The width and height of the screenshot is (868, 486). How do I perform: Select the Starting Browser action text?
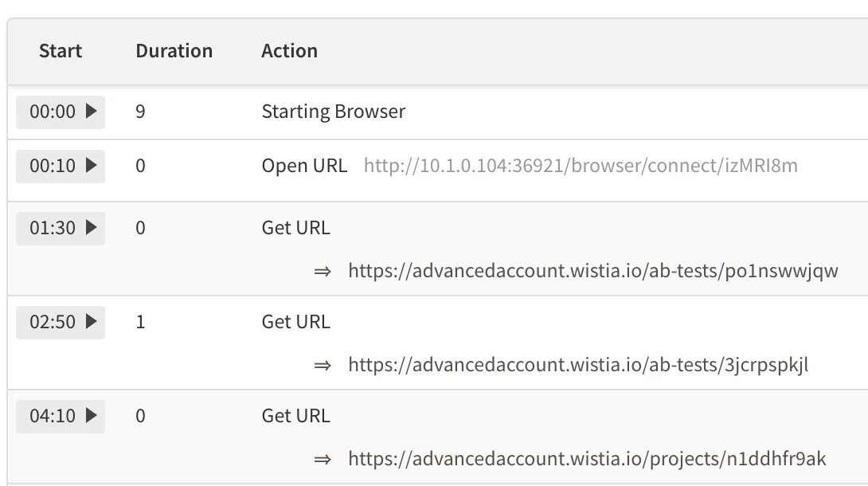pos(333,112)
